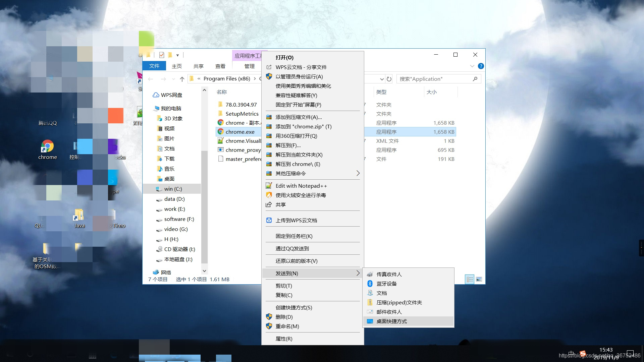Switch to large icons view layout
This screenshot has height=362, width=644.
[x=479, y=279]
